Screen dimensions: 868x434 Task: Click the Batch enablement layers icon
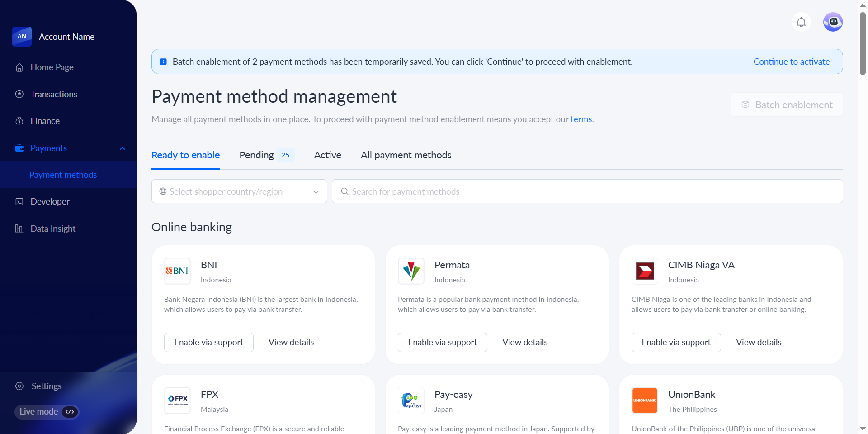[745, 105]
